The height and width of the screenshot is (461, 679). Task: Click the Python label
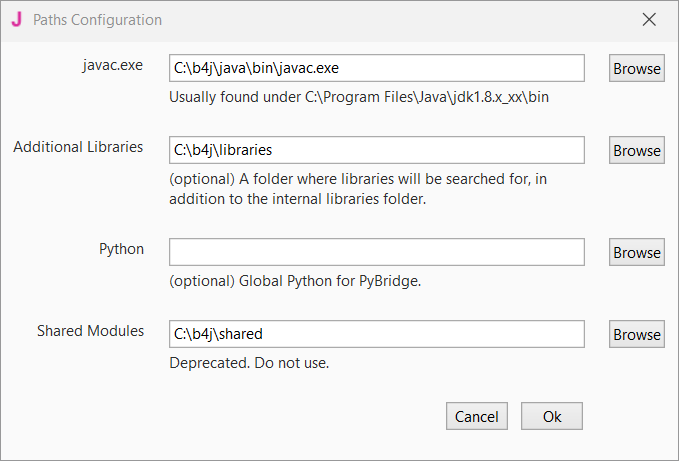click(x=121, y=249)
